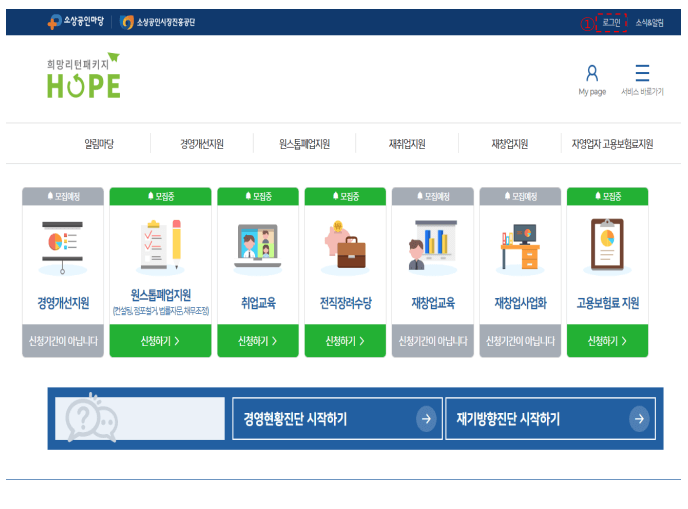This screenshot has height=509, width=688.
Task: Start the 경영현황진단 diagnosis
Action: coord(337,419)
